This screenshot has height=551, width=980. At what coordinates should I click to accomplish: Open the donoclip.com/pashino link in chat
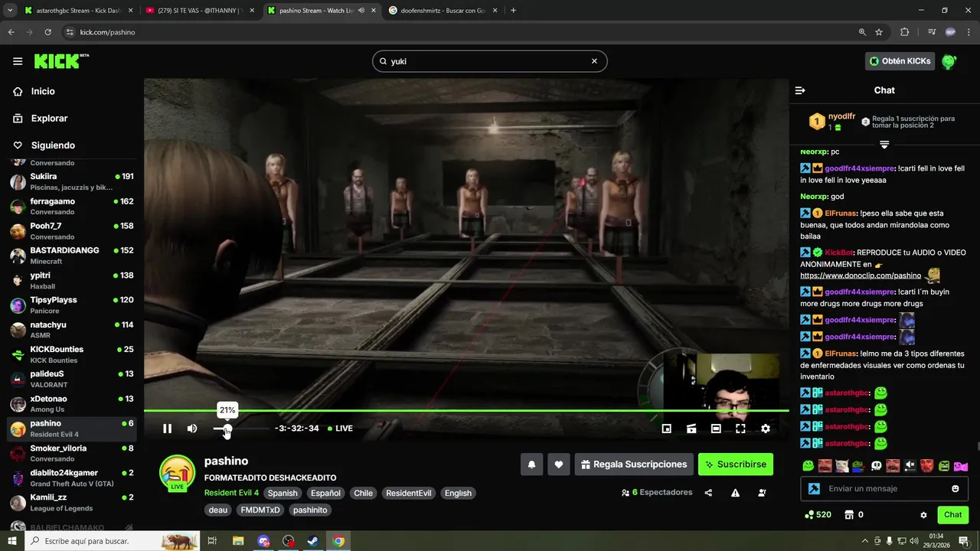tap(861, 275)
